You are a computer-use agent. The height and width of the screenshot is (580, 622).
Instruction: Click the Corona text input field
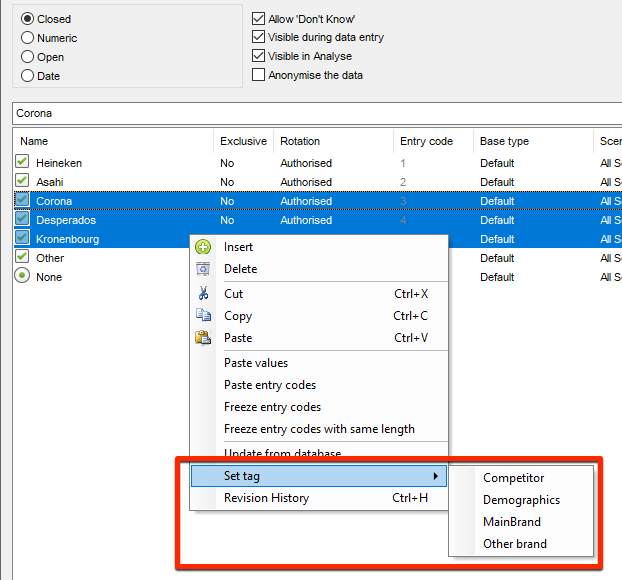pyautogui.click(x=317, y=113)
